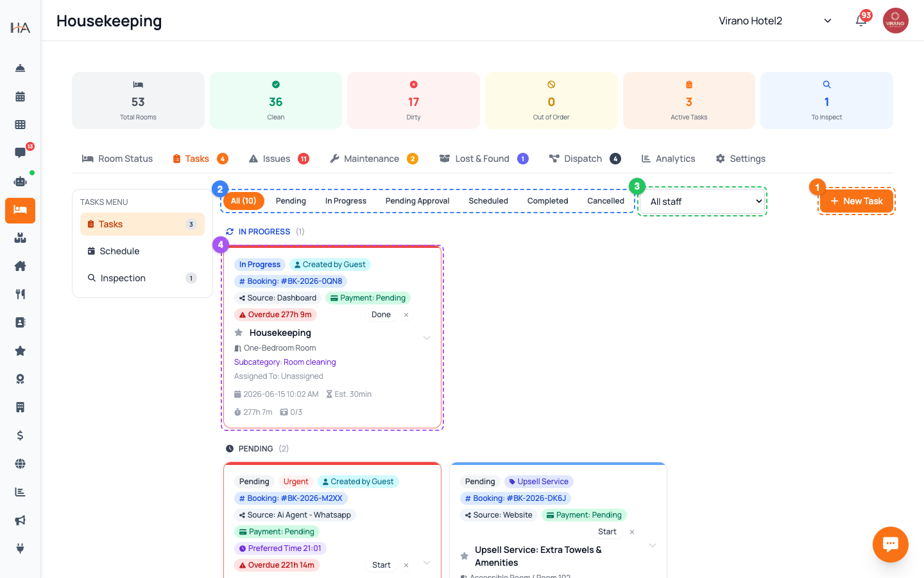
Task: Switch to the Analytics tab
Action: pyautogui.click(x=668, y=159)
